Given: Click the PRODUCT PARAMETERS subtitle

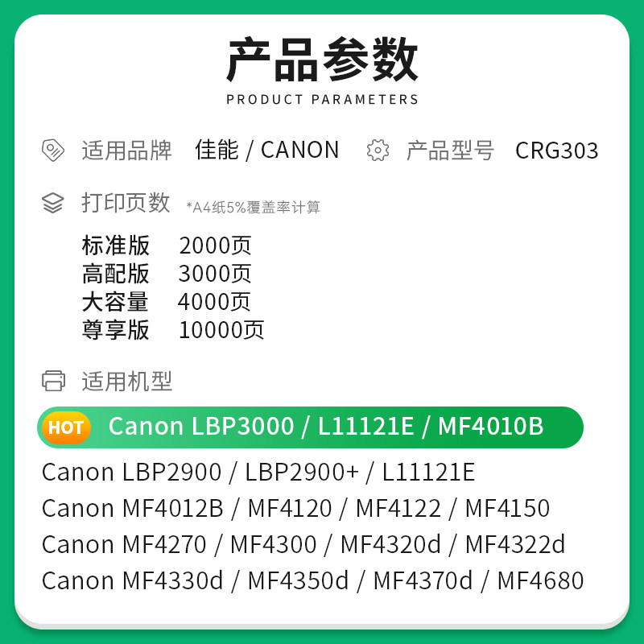Looking at the screenshot, I should (x=323, y=99).
